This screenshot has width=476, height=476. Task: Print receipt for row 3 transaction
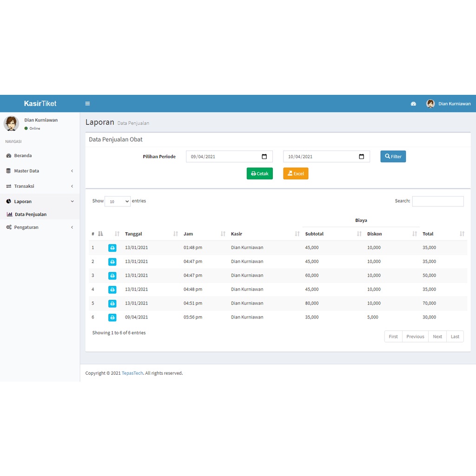pos(112,276)
